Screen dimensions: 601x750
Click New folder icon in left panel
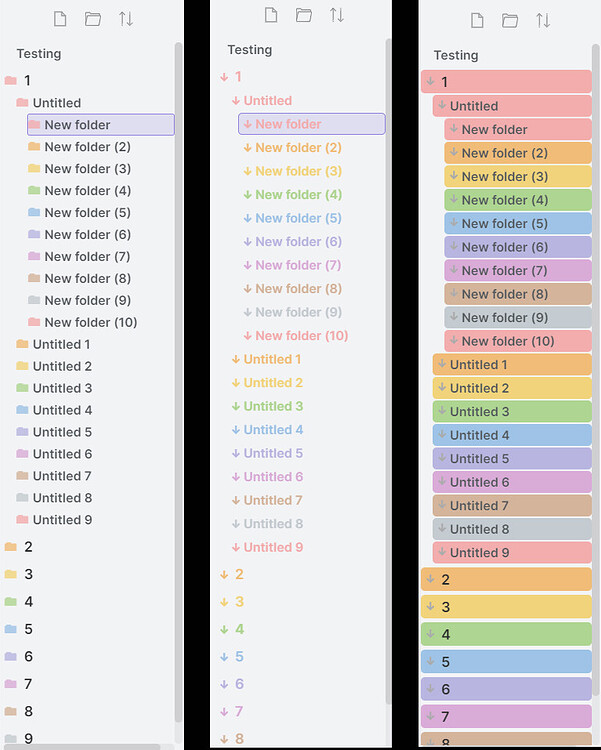93,19
